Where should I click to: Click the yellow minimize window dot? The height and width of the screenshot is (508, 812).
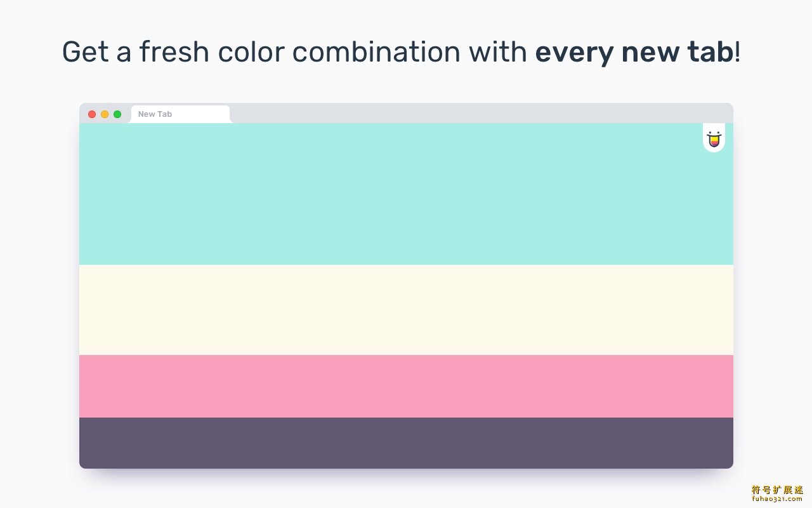(105, 114)
